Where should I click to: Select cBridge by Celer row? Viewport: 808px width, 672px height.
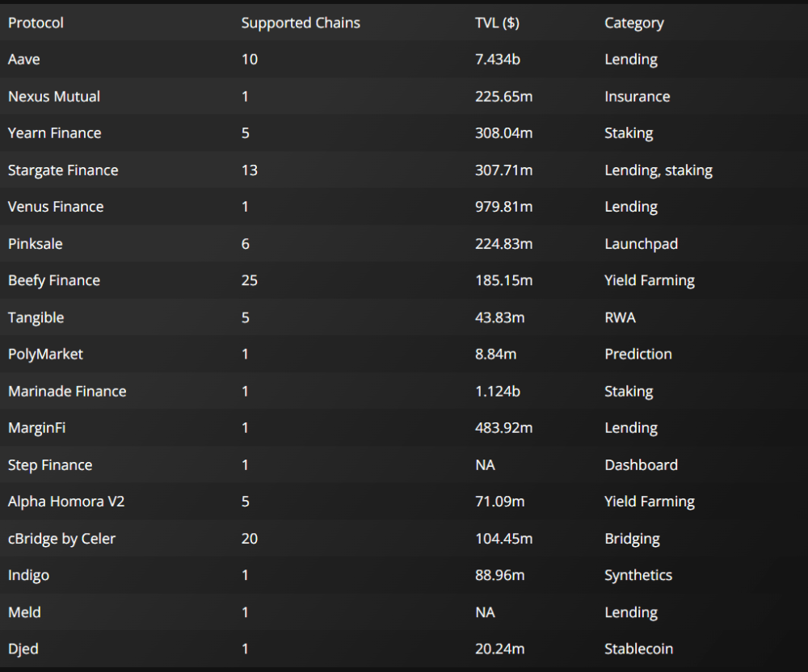point(61,539)
